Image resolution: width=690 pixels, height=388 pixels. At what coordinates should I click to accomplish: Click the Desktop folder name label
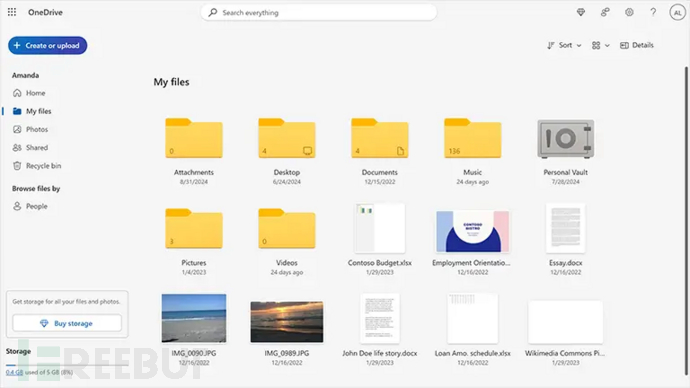click(287, 172)
